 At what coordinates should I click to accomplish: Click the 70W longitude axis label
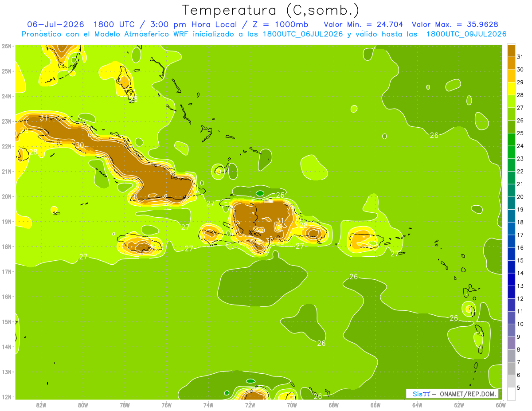tap(292, 405)
